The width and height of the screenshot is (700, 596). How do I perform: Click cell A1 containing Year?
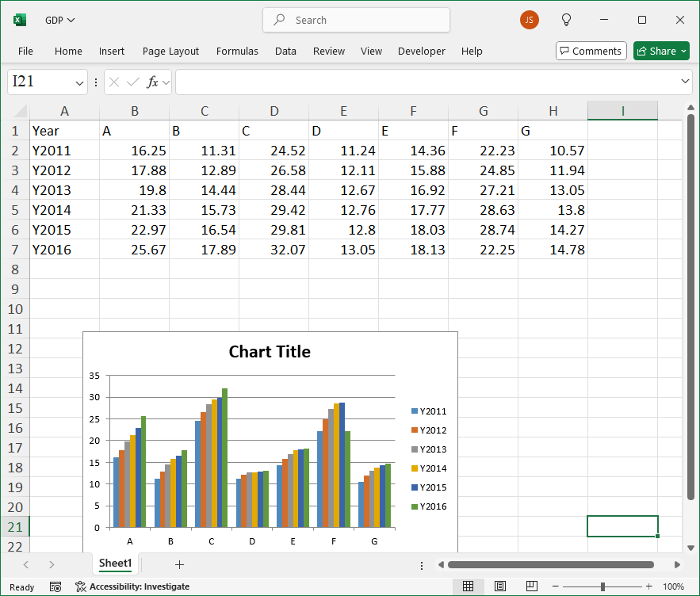pos(64,130)
